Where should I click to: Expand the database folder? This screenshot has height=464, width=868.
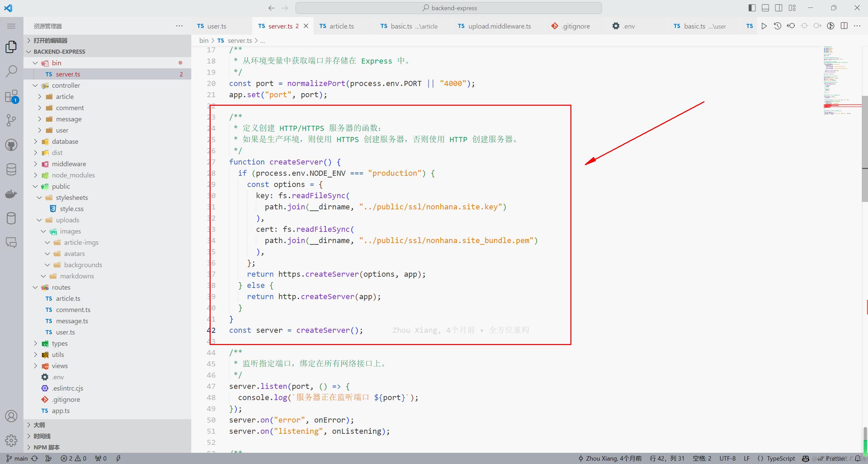pyautogui.click(x=65, y=141)
